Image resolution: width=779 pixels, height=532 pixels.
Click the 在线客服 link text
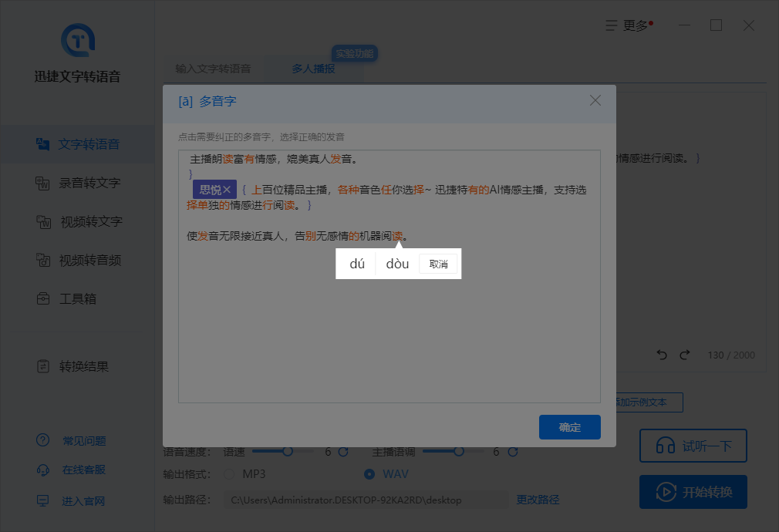(84, 470)
